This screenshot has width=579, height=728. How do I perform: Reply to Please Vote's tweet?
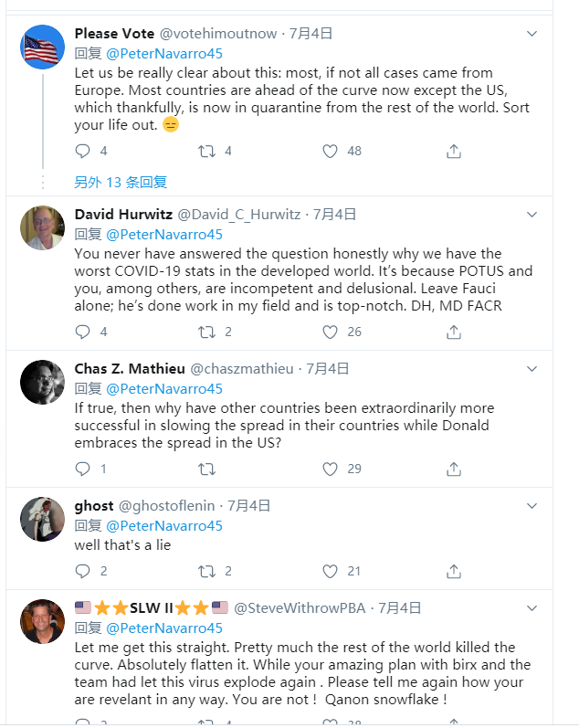click(x=83, y=151)
